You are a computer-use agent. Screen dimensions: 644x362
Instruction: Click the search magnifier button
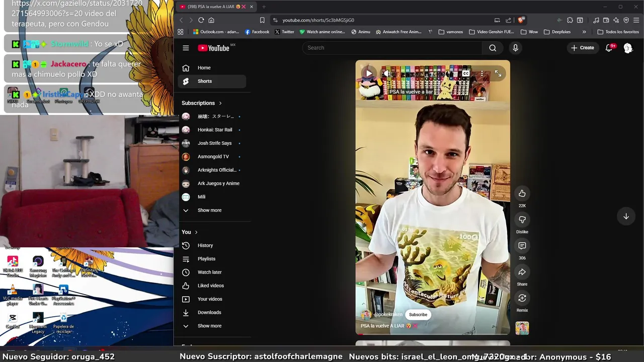(x=493, y=48)
